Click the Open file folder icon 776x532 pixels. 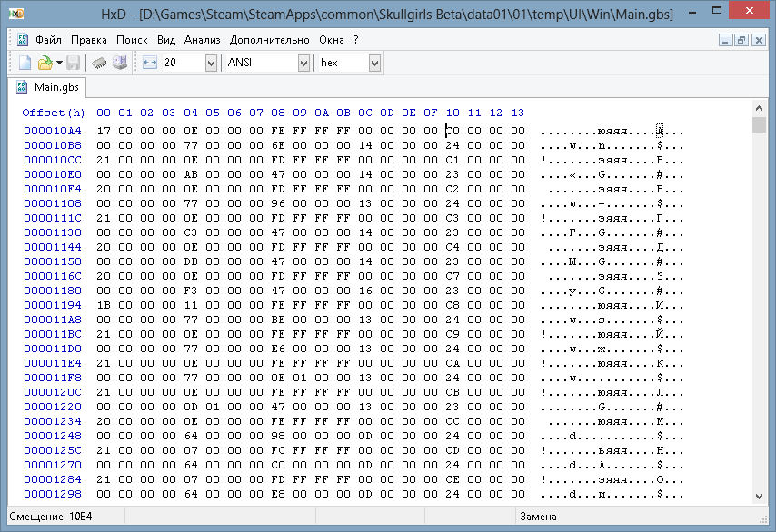[x=44, y=63]
